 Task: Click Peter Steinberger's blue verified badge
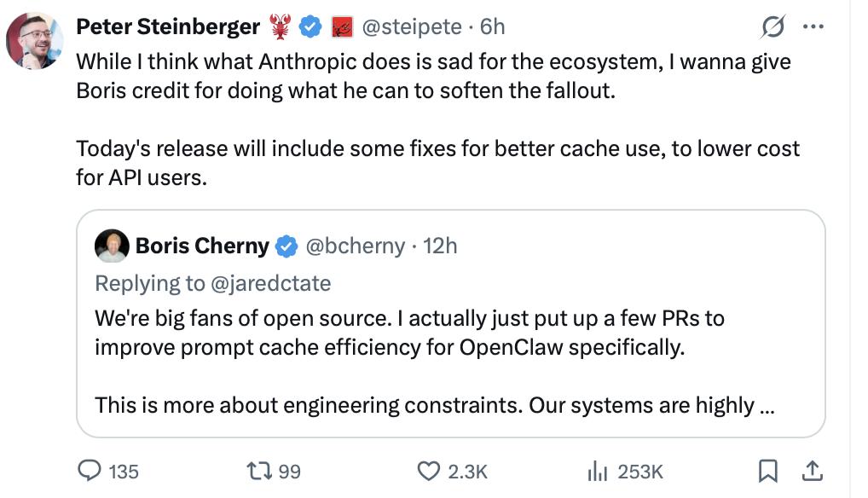(x=310, y=28)
